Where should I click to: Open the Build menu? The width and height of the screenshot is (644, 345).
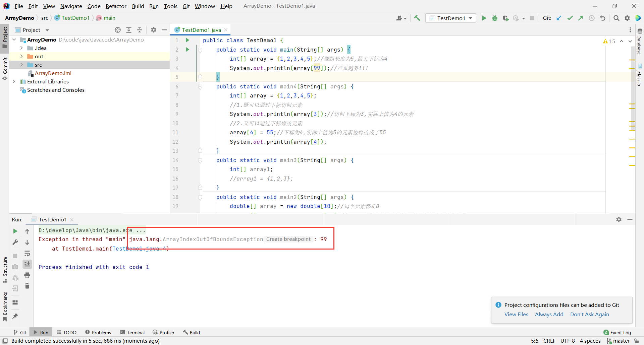tap(138, 6)
